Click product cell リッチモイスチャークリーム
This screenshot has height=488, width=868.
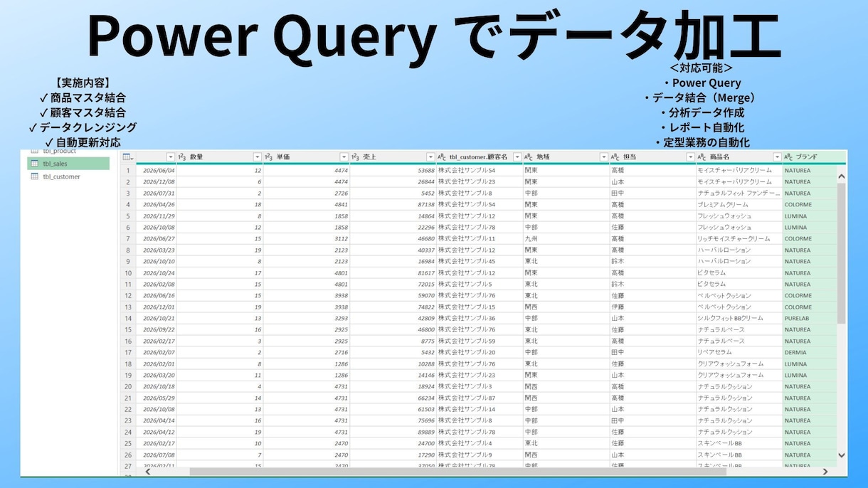[x=739, y=239]
